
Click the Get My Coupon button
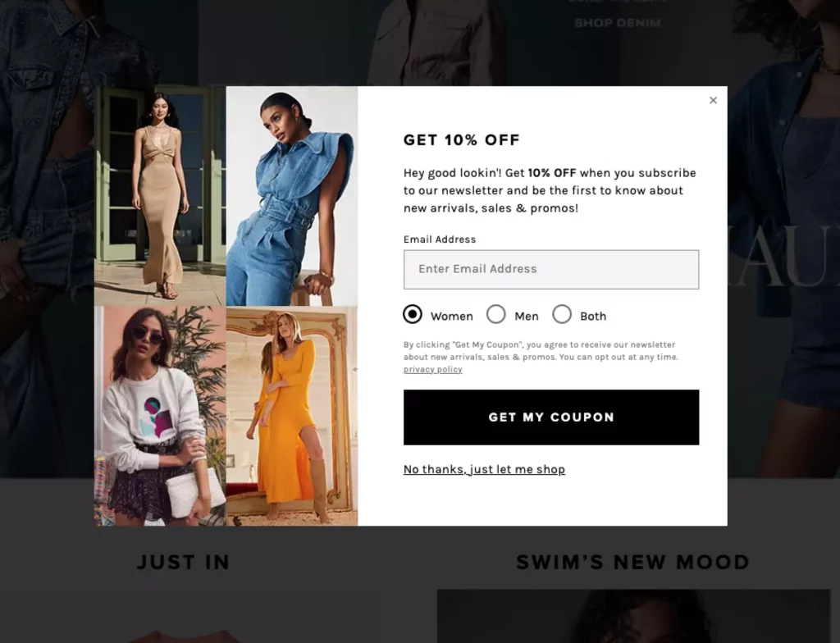pos(551,417)
